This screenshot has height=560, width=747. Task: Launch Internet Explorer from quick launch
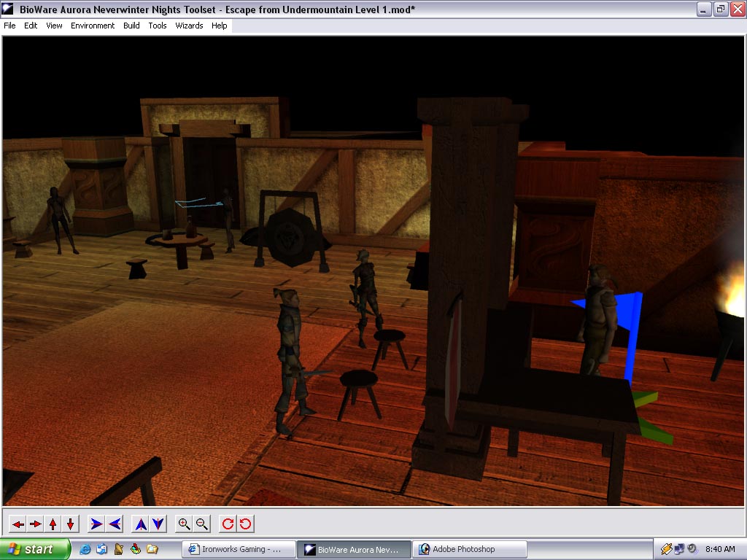tap(85, 549)
